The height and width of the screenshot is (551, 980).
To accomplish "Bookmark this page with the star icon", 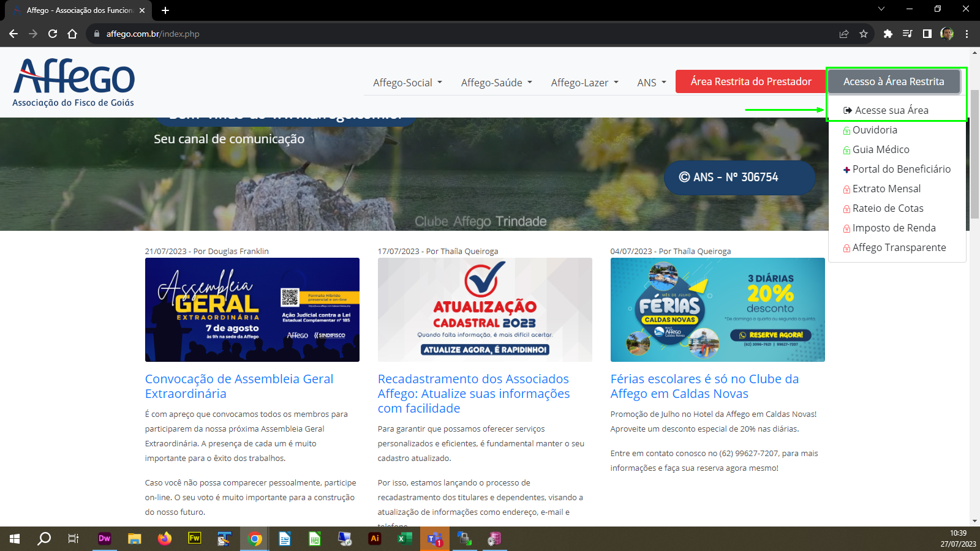I will click(x=864, y=34).
